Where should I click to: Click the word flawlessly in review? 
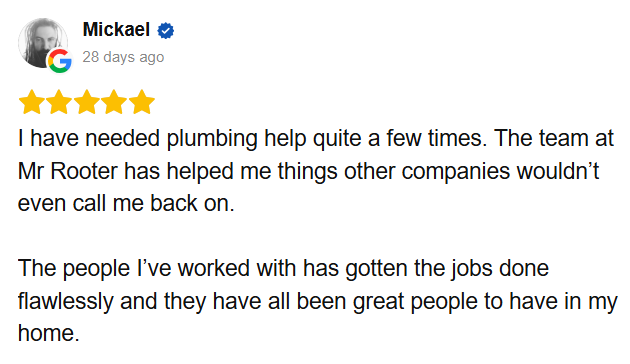(x=65, y=302)
